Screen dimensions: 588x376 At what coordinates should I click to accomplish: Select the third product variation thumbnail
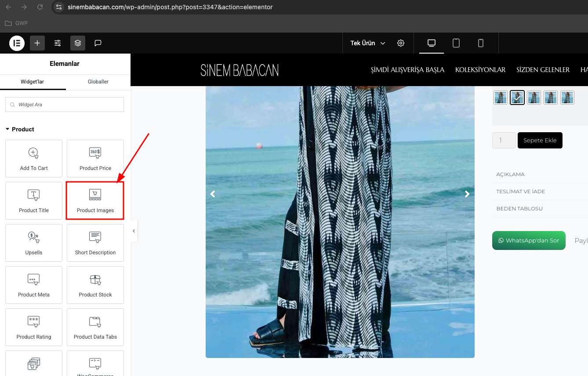[x=534, y=98]
